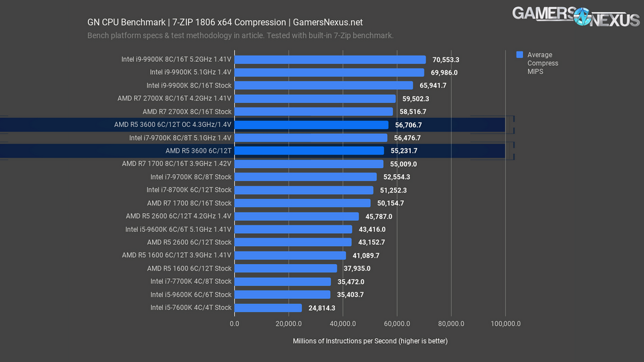Click the 20,000.0 x-axis tick label
This screenshot has height=362, width=644.
288,324
